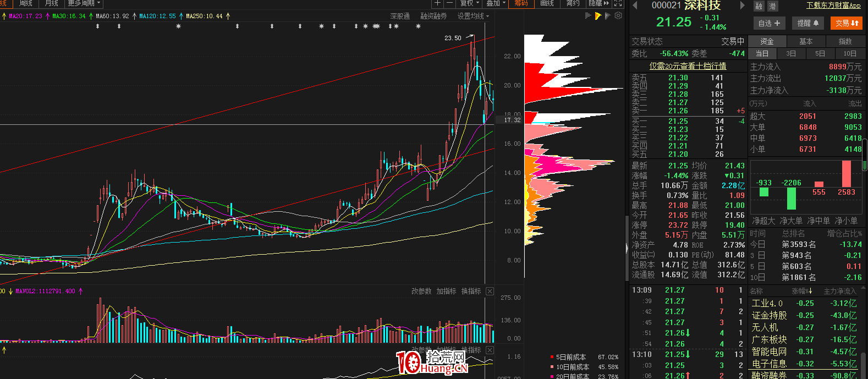Open the 广东板块 sector row

[x=804, y=339]
